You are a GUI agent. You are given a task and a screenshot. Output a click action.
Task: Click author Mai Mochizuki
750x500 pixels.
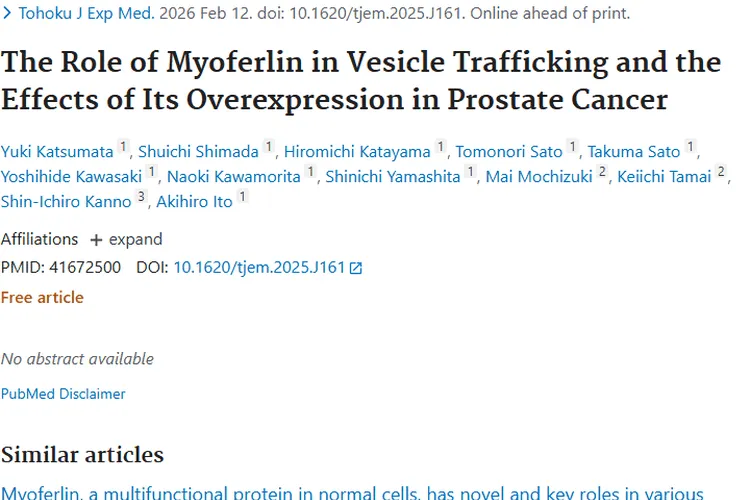click(x=538, y=177)
